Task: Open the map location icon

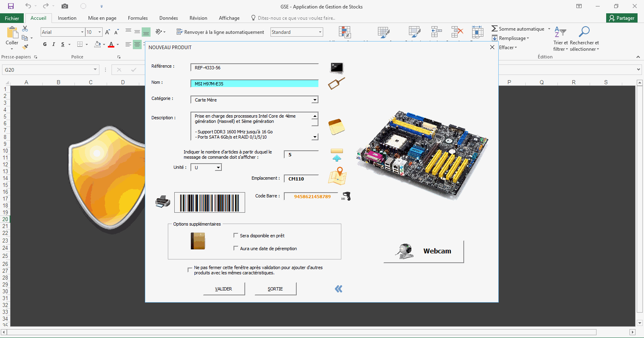Action: coord(337,176)
